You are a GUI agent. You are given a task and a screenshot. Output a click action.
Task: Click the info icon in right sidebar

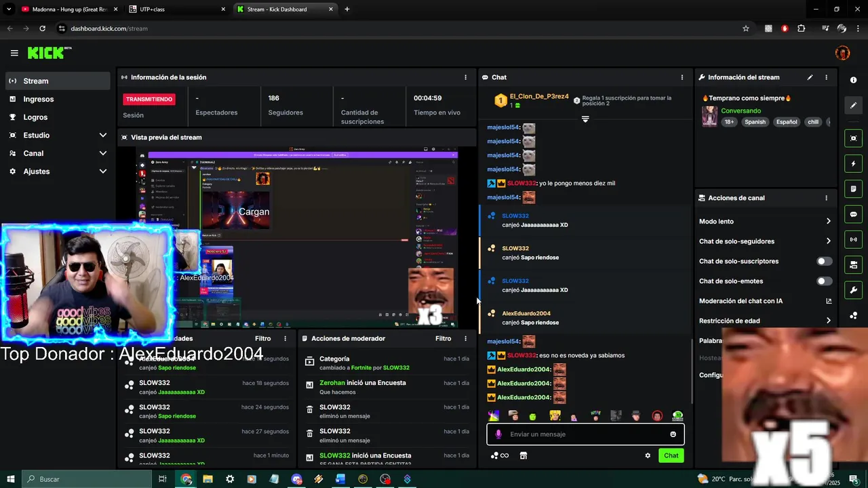853,80
